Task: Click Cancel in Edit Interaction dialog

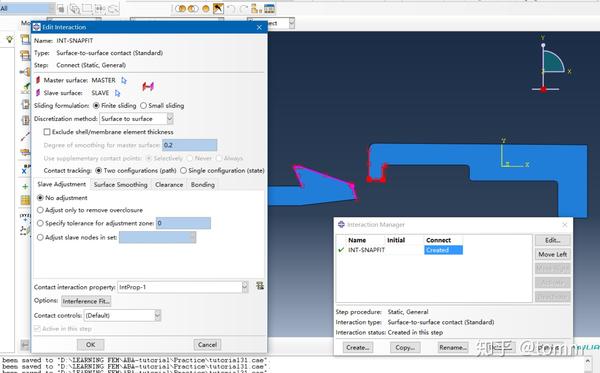Action: click(x=207, y=345)
